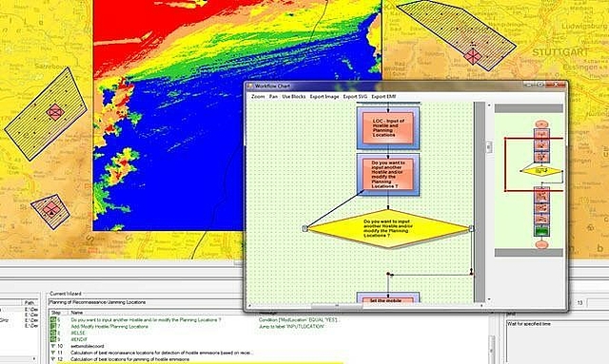The width and height of the screenshot is (609, 364).
Task: Click the green checked icon for step 5
Action: tap(53, 319)
